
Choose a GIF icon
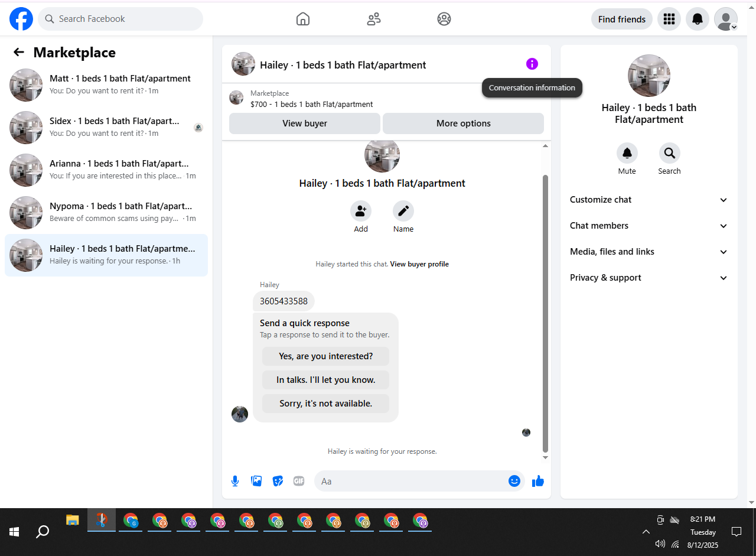click(299, 481)
